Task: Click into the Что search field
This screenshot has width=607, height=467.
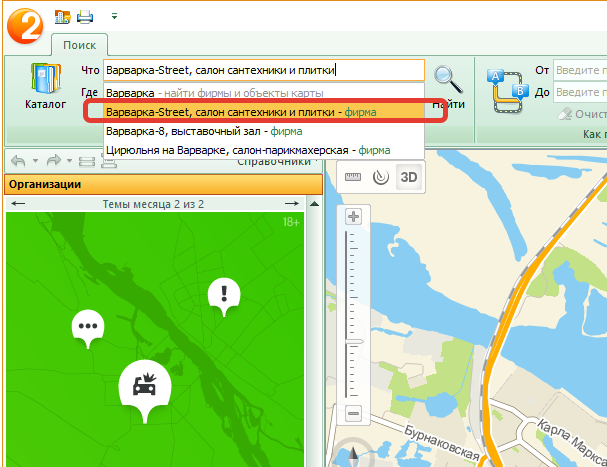Action: [264, 70]
